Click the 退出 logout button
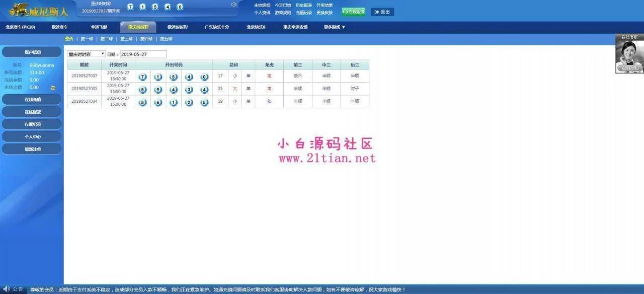Screen dimensions: 644x294 point(382,12)
